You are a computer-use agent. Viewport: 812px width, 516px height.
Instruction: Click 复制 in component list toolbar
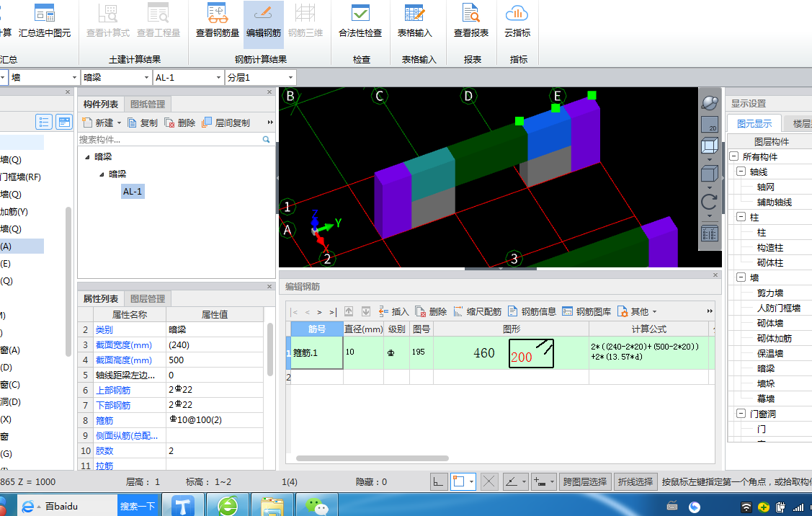(143, 123)
